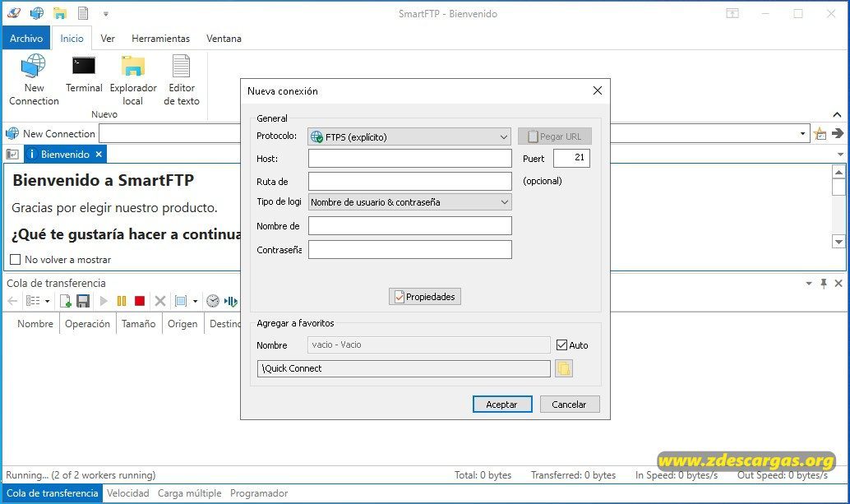Expand the address bar history dropdown
The width and height of the screenshot is (850, 504).
pos(802,133)
